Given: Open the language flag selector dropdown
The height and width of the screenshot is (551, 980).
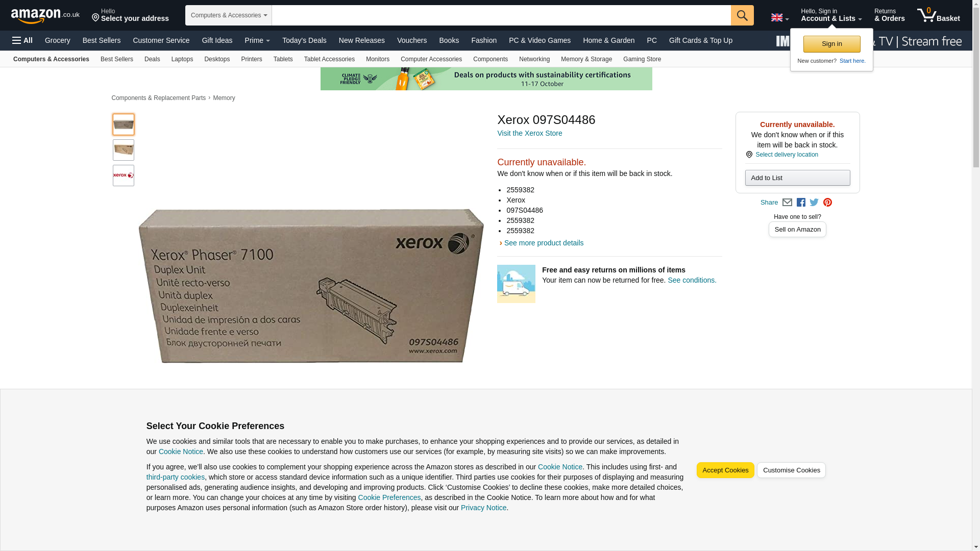Looking at the screenshot, I should pos(779,18).
